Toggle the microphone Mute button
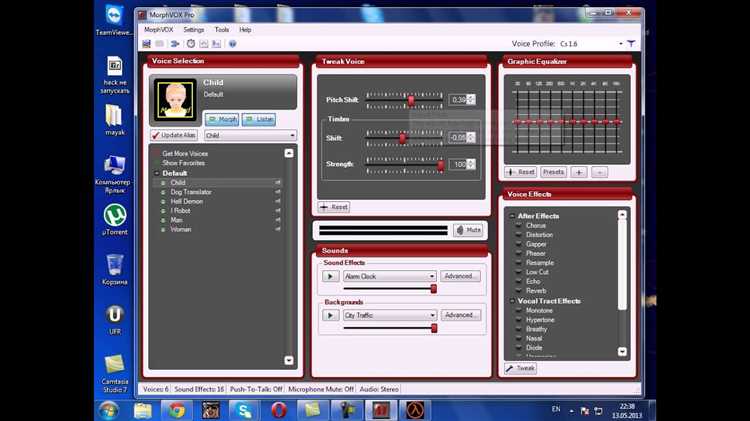The height and width of the screenshot is (421, 750). (x=469, y=230)
